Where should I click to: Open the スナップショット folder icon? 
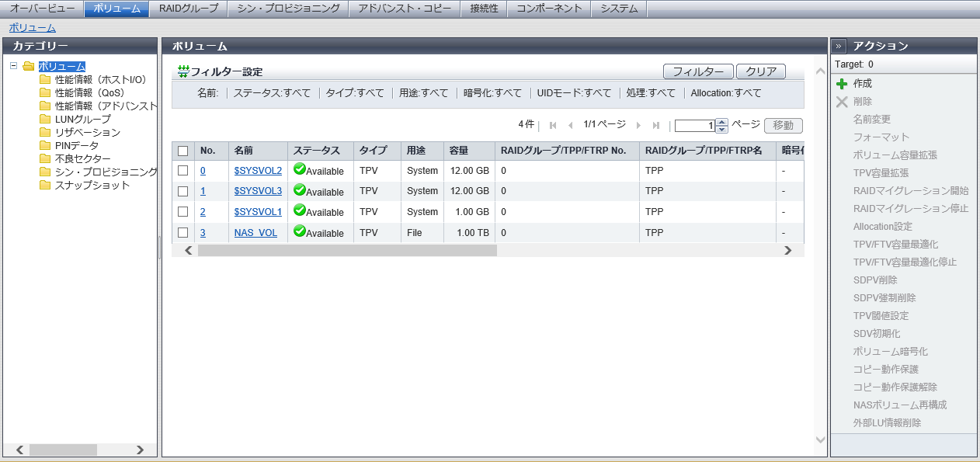coord(45,185)
